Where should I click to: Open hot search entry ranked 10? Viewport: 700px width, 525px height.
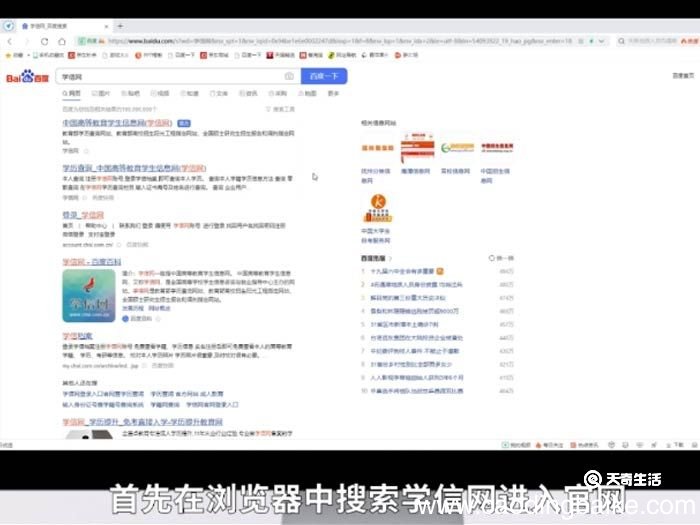coord(417,391)
